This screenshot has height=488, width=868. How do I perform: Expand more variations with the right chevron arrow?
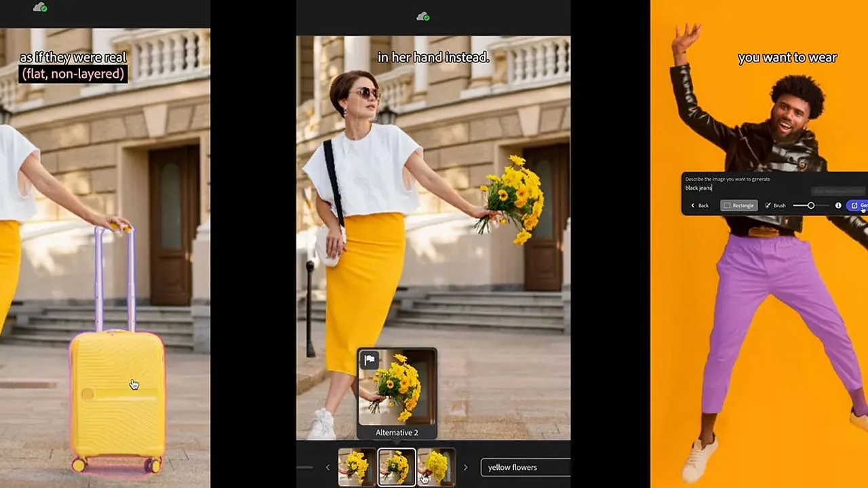click(x=466, y=467)
